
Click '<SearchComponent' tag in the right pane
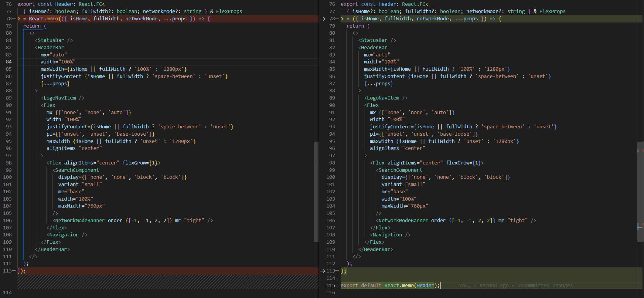399,170
